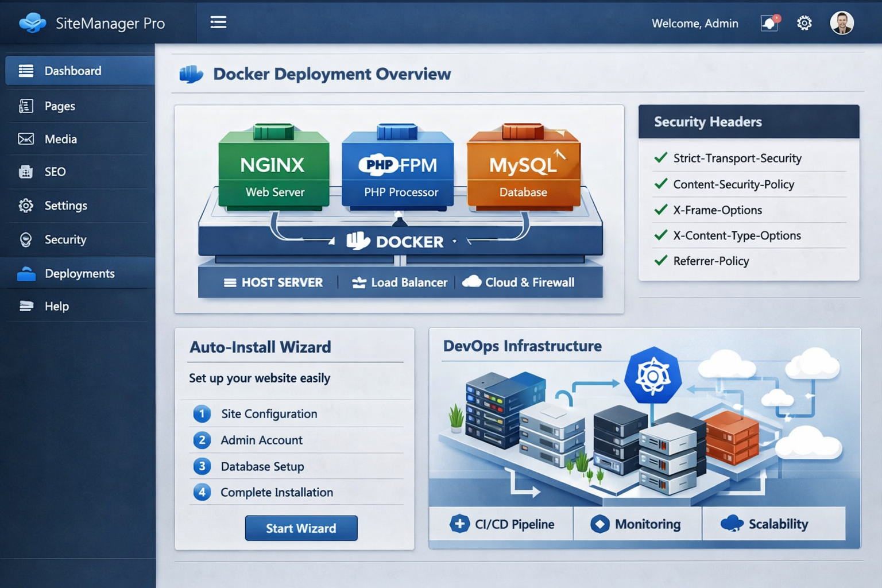Screen dimensions: 882x588
Task: Select step 3 Database Setup
Action: (262, 466)
